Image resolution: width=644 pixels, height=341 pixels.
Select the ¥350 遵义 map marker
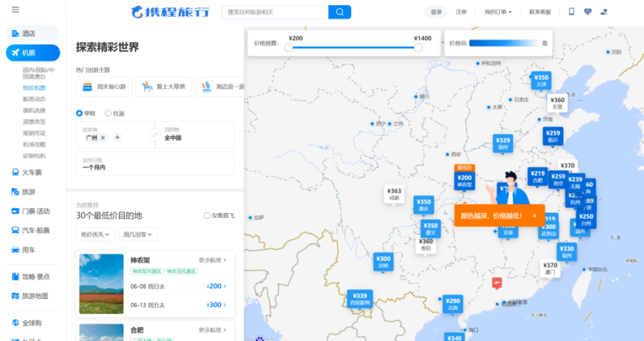(431, 229)
